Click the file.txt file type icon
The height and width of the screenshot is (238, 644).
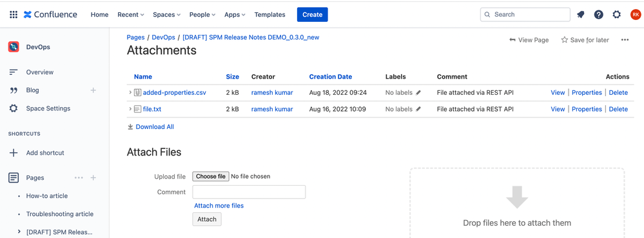click(x=137, y=110)
